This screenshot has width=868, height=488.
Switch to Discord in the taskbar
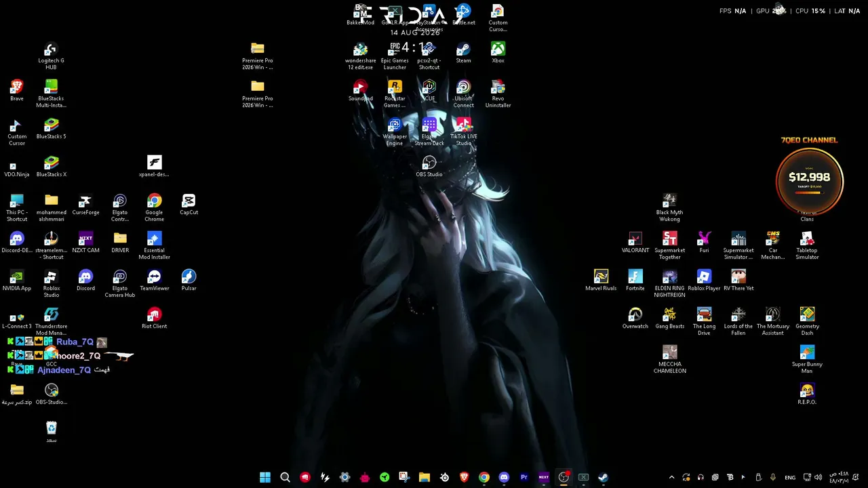[x=504, y=477]
